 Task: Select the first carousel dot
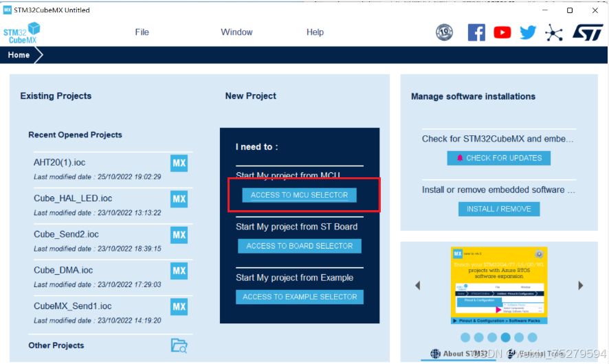[465, 337]
